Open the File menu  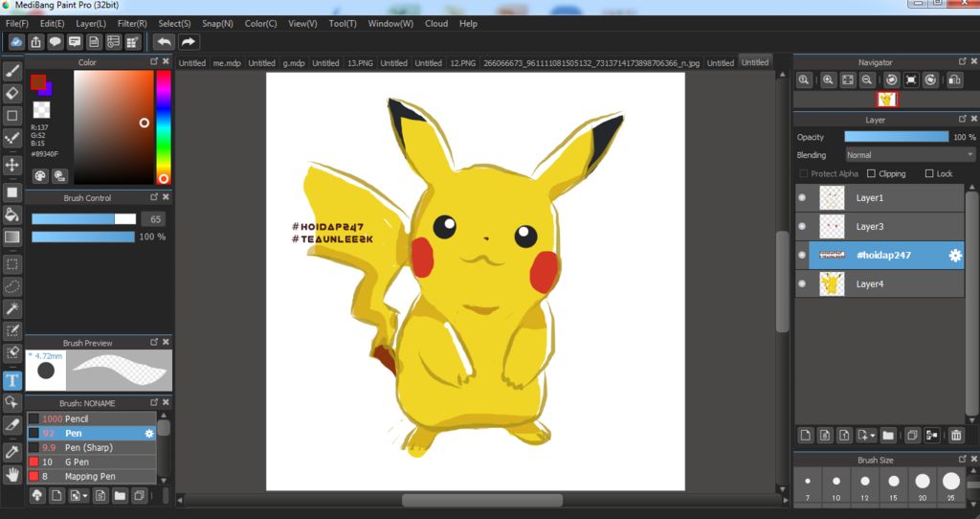[17, 24]
